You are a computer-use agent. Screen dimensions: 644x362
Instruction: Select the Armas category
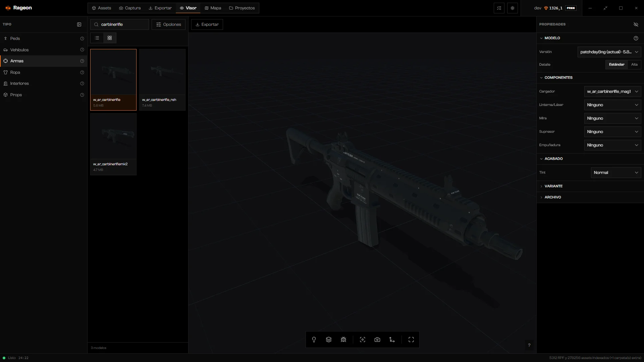coord(44,61)
